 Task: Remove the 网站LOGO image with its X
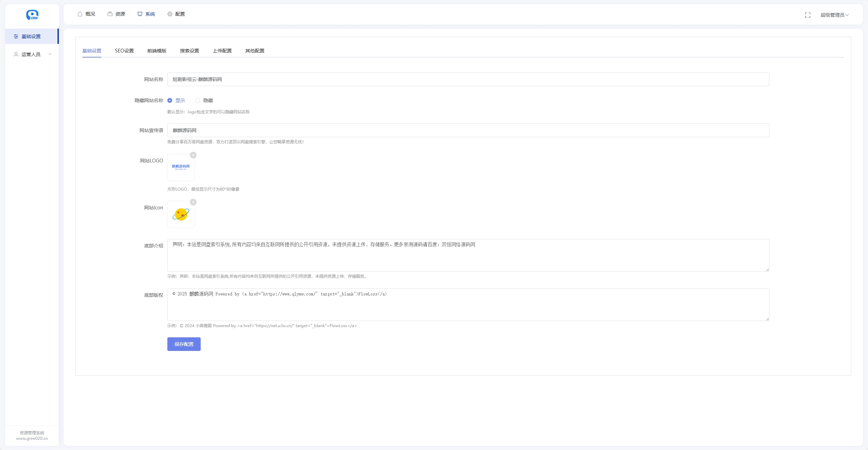pos(193,155)
